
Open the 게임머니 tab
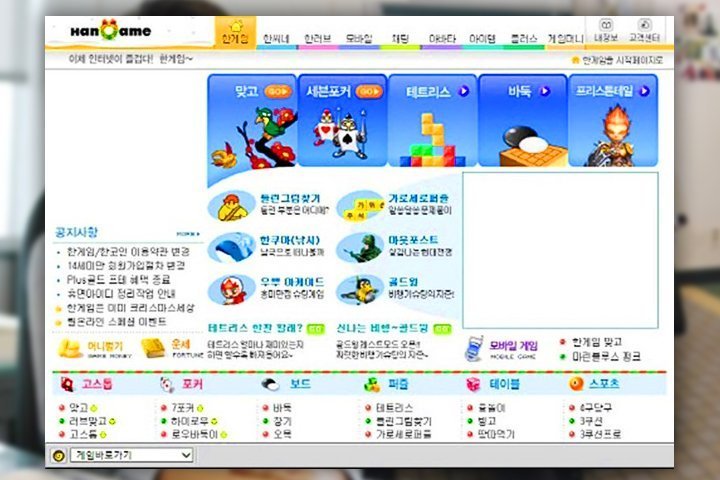tap(565, 39)
